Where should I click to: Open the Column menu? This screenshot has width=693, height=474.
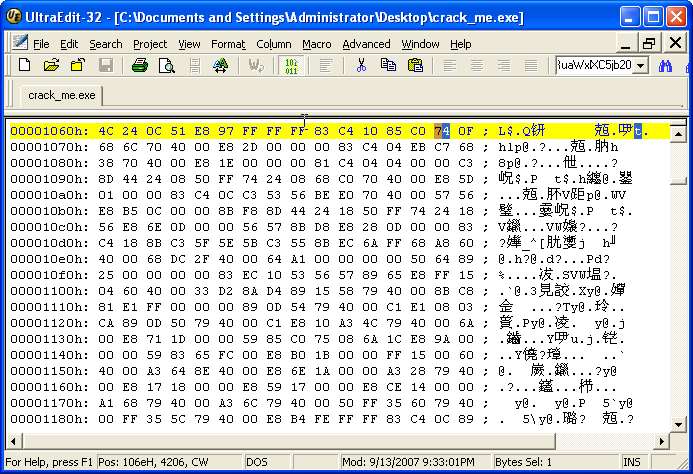pyautogui.click(x=274, y=44)
